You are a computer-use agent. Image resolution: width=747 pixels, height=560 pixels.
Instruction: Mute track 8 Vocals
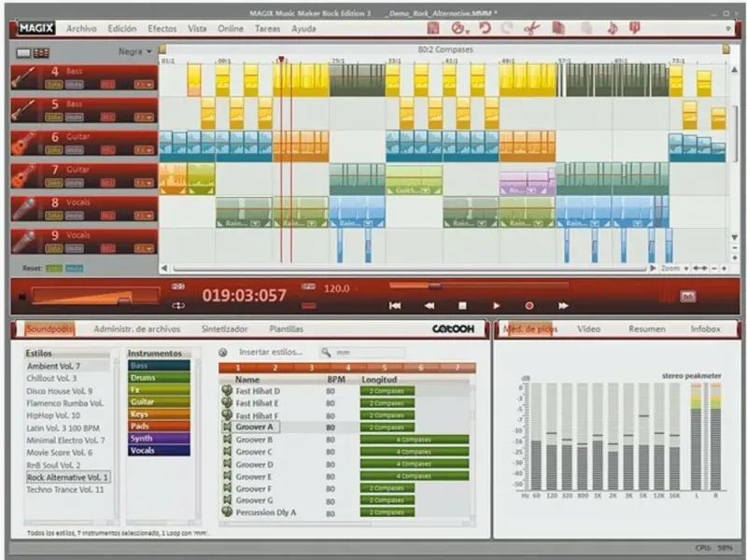75,216
